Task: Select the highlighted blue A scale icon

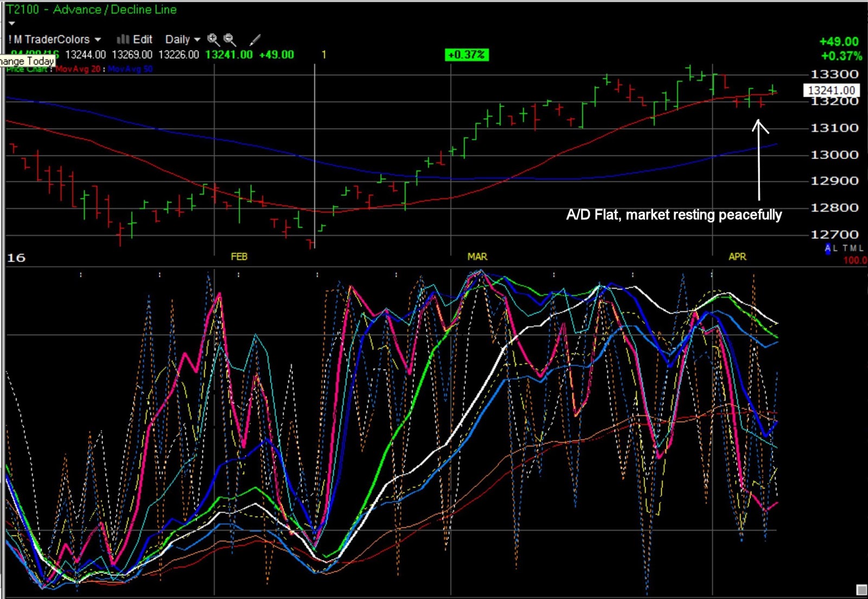Action: [x=828, y=248]
